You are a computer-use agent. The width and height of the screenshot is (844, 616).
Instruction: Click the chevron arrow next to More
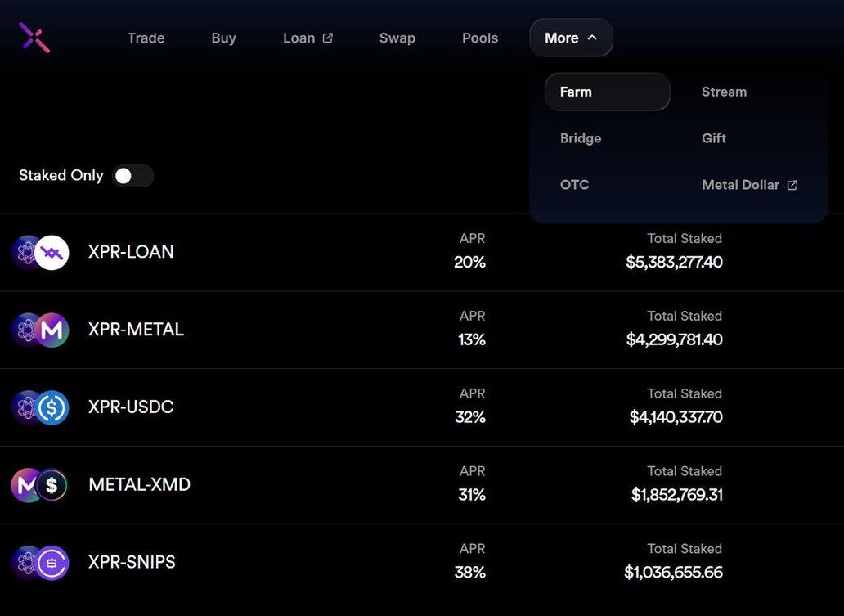592,38
